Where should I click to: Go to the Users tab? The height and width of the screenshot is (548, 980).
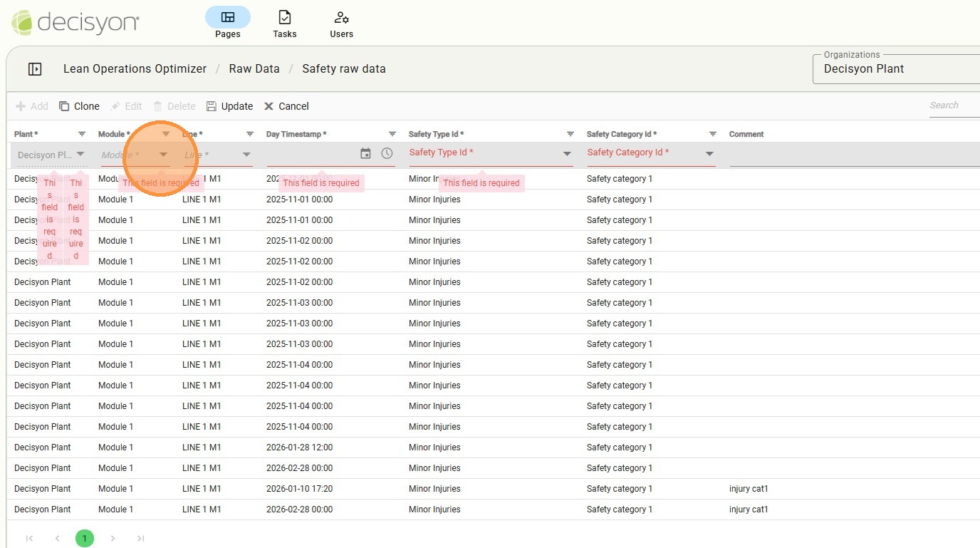341,24
